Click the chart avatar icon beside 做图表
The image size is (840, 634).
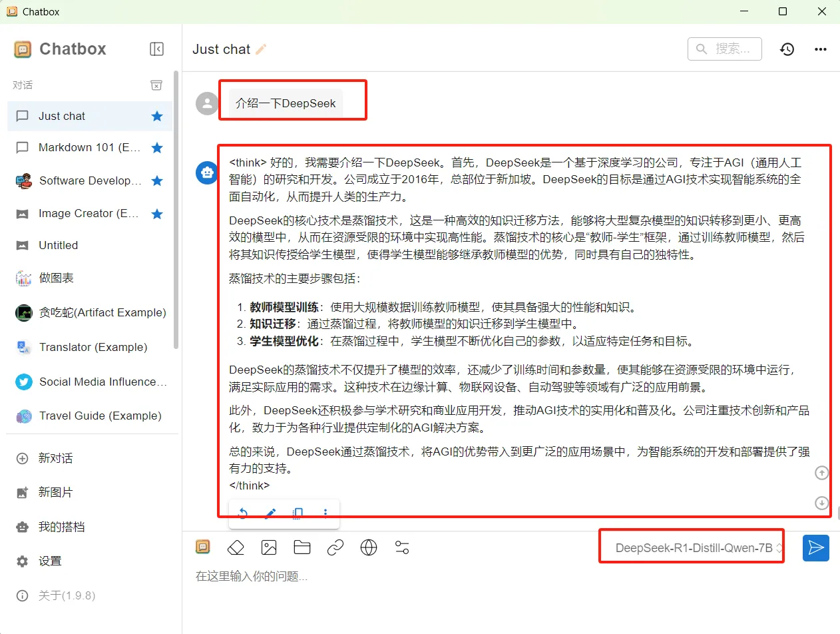pyautogui.click(x=24, y=278)
